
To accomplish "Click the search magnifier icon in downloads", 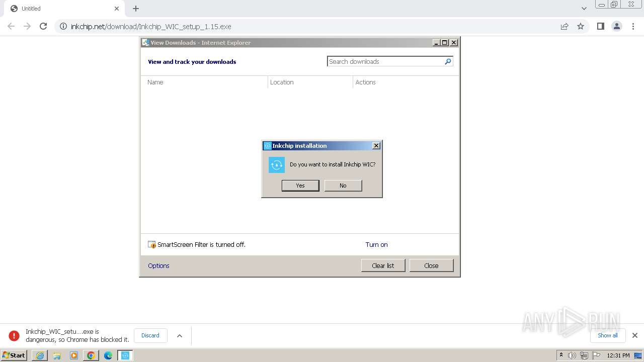I will (x=448, y=61).
